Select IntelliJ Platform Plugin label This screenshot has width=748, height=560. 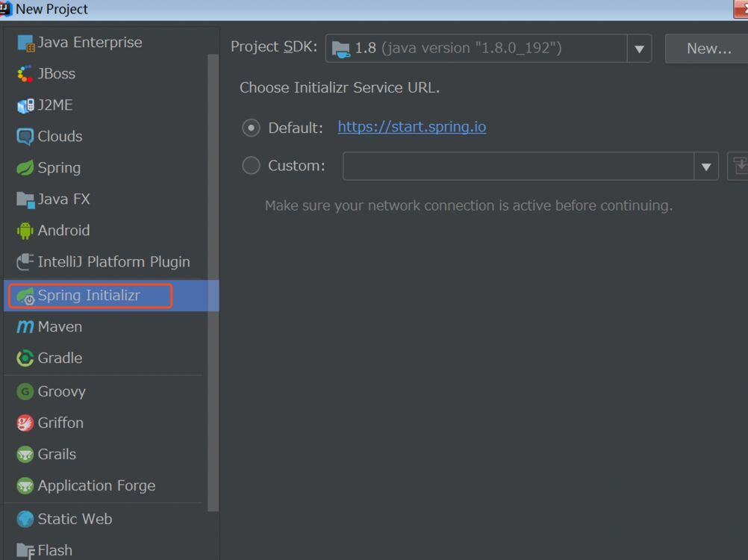click(x=113, y=262)
